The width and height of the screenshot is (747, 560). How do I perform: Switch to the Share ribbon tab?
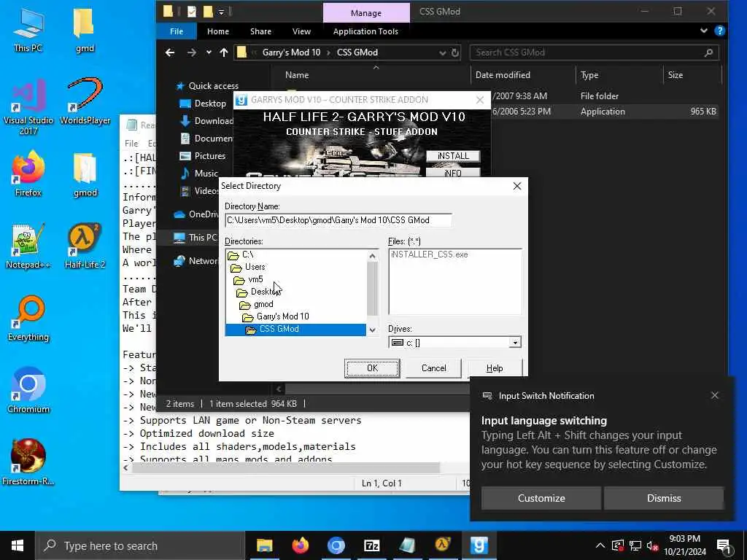pyautogui.click(x=260, y=31)
